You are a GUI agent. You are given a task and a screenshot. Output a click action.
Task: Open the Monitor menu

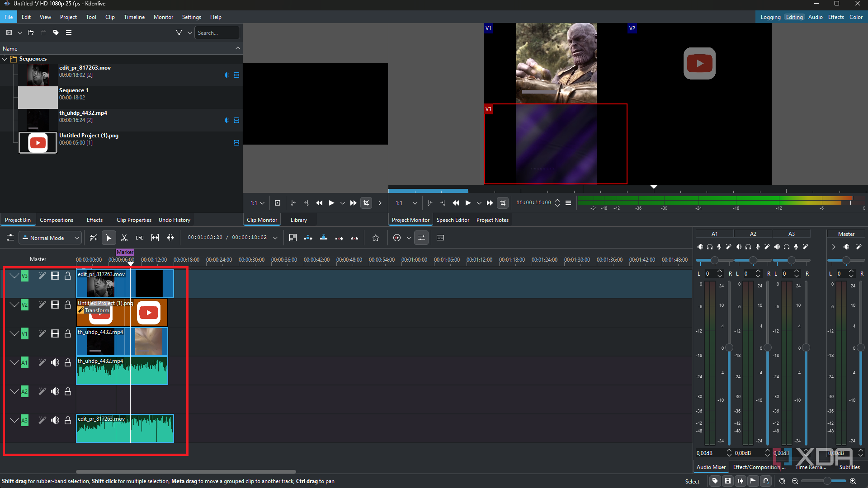[163, 17]
